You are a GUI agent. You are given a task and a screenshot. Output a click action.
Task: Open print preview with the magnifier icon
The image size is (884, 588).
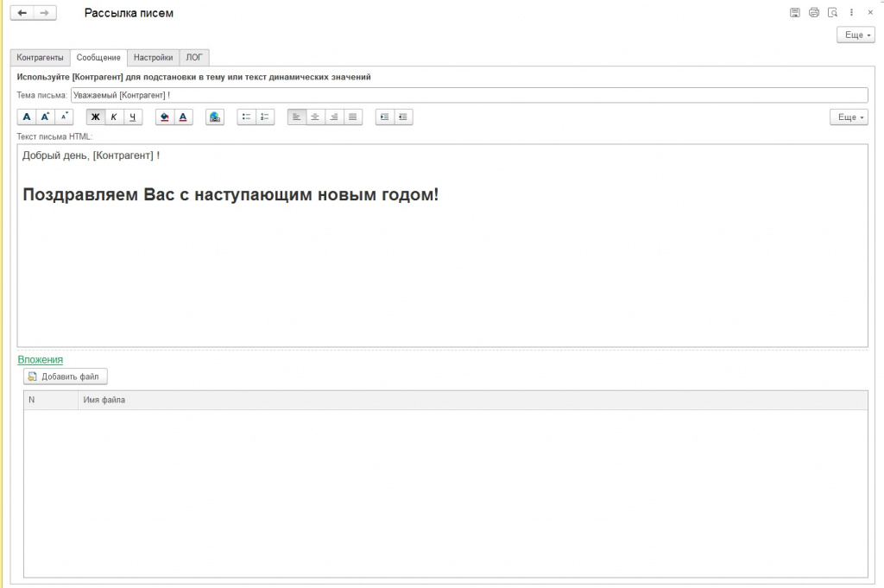point(833,12)
